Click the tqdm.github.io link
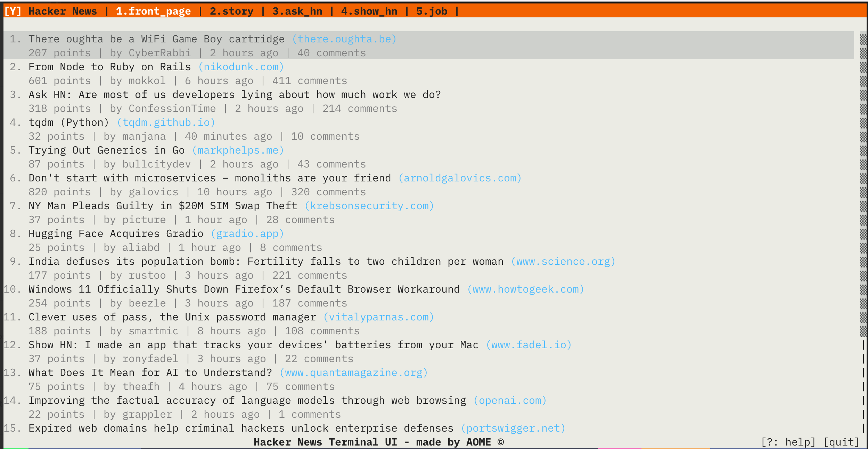Viewport: 868px width, 449px height. point(166,122)
